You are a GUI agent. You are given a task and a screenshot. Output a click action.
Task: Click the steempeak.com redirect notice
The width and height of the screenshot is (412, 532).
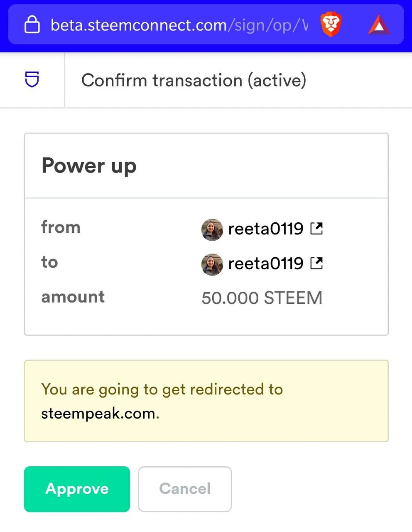[206, 401]
